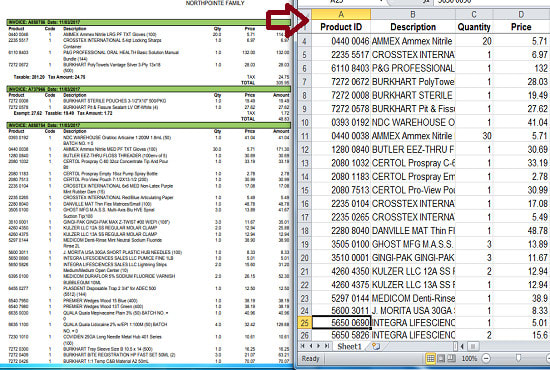Select price cell 13.89
The image size is (550, 370).
coord(521,244)
